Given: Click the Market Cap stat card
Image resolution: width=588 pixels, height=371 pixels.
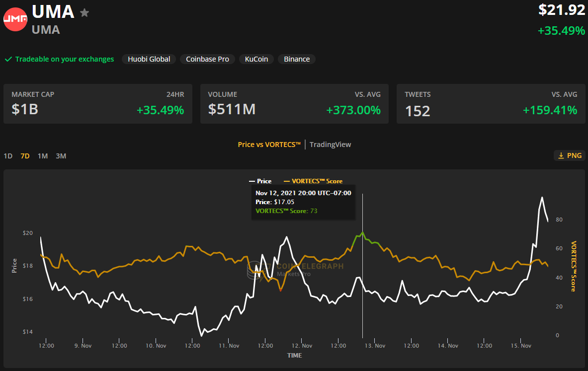Looking at the screenshot, I should tap(98, 104).
